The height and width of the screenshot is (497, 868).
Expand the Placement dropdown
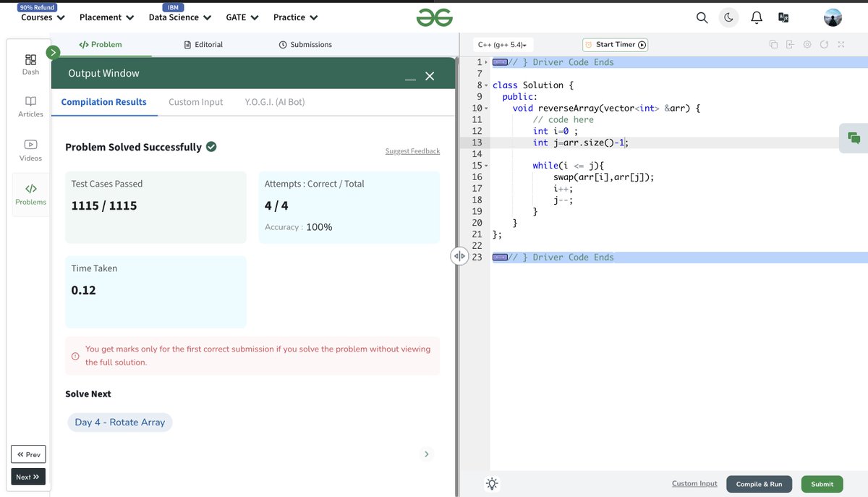point(106,17)
